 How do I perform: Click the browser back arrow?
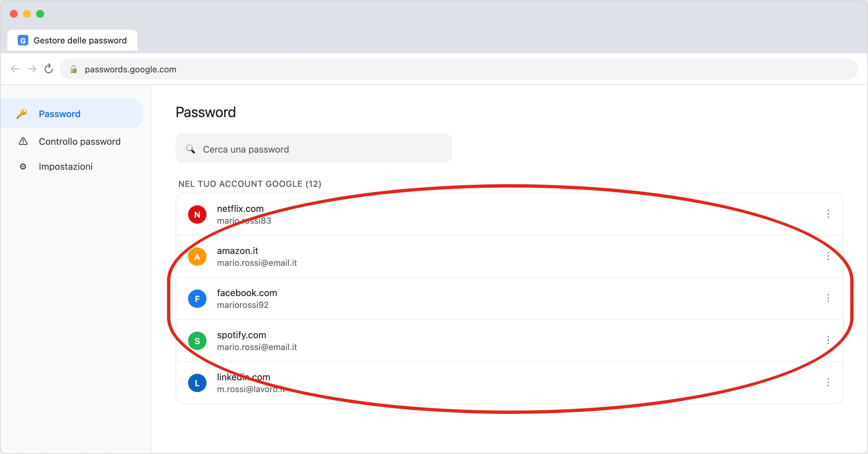(15, 69)
